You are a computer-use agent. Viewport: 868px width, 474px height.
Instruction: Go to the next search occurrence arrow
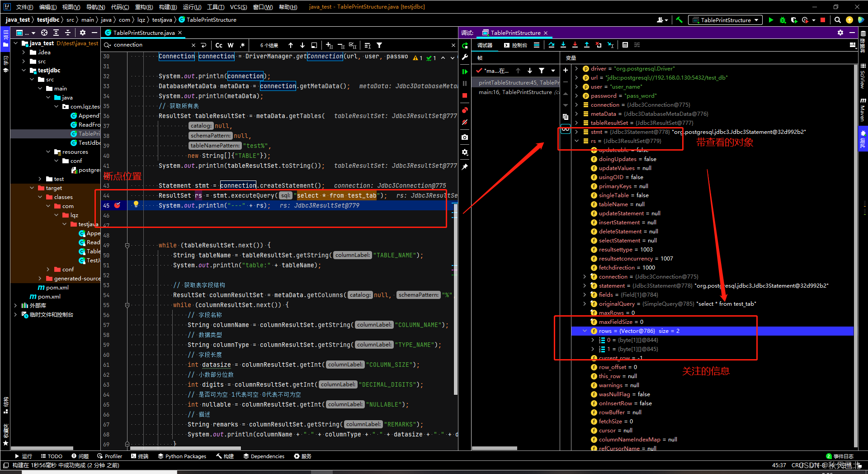[x=302, y=45]
